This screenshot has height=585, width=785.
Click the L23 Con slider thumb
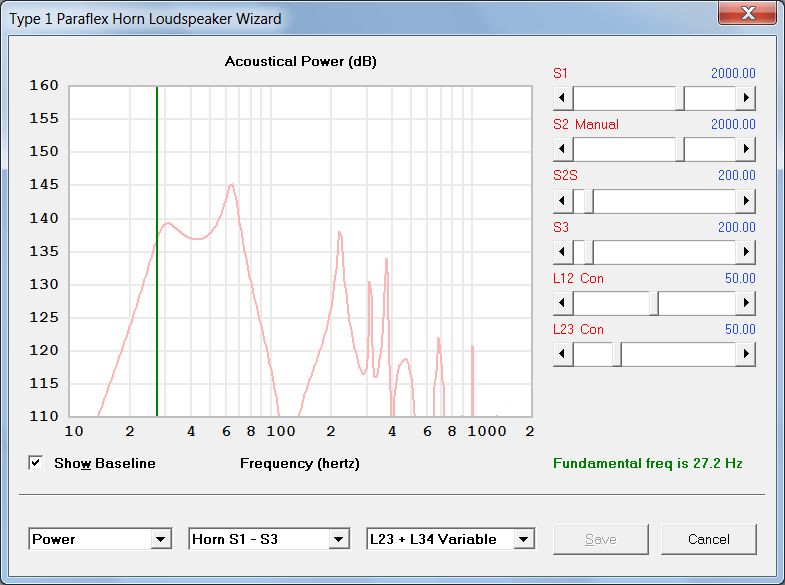pos(617,354)
